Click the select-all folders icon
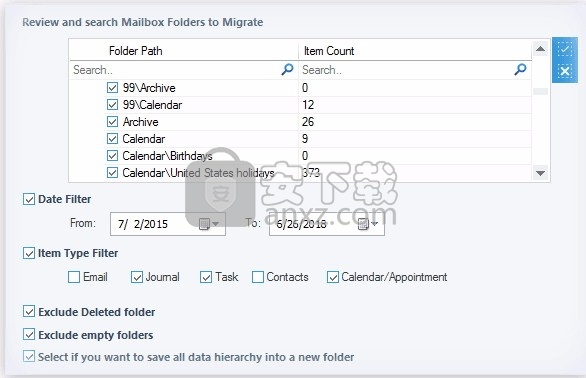This screenshot has height=378, width=586. click(565, 49)
